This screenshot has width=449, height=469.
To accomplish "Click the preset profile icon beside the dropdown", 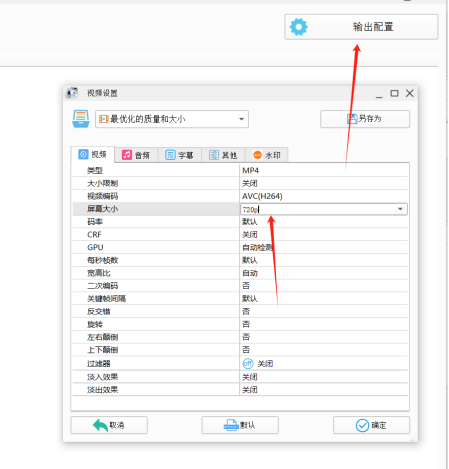I will (81, 119).
